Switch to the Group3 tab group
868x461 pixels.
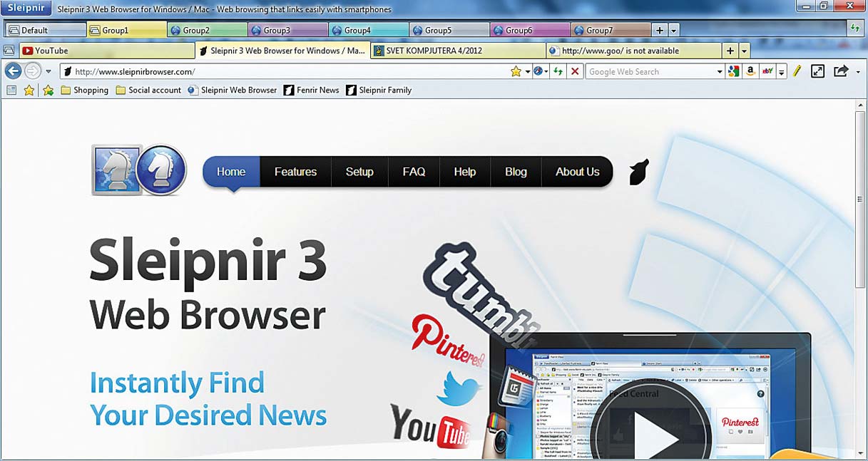point(287,31)
